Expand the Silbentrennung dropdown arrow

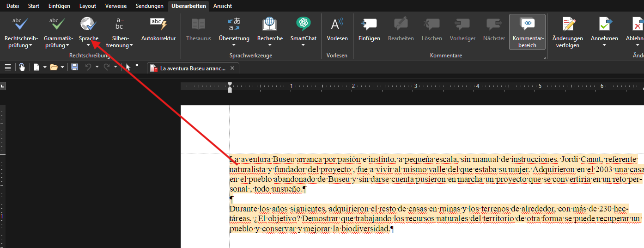point(131,45)
